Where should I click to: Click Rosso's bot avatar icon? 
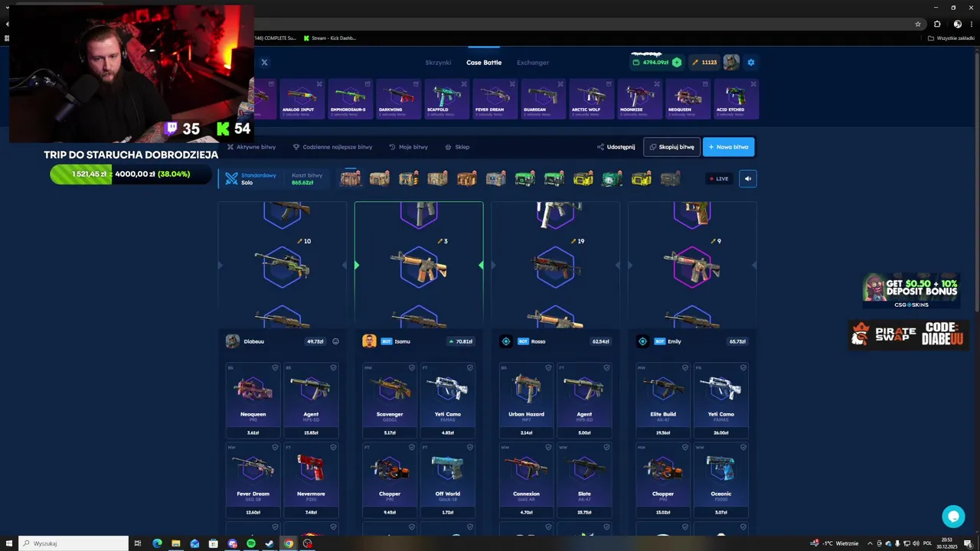pos(506,341)
